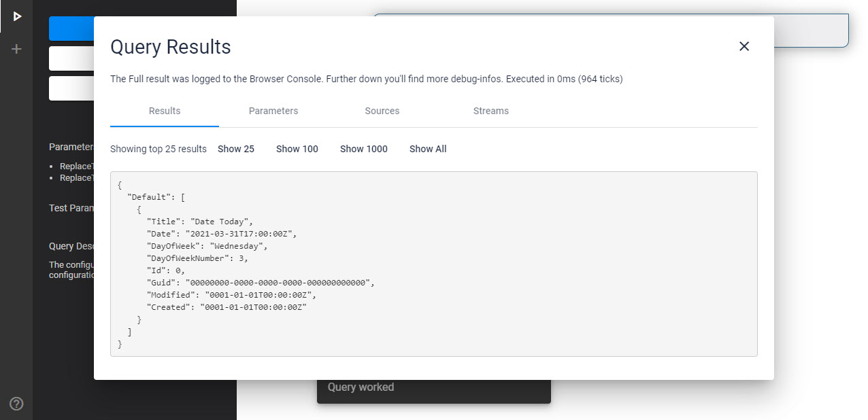Close the Query Results dialog with X

tap(744, 46)
